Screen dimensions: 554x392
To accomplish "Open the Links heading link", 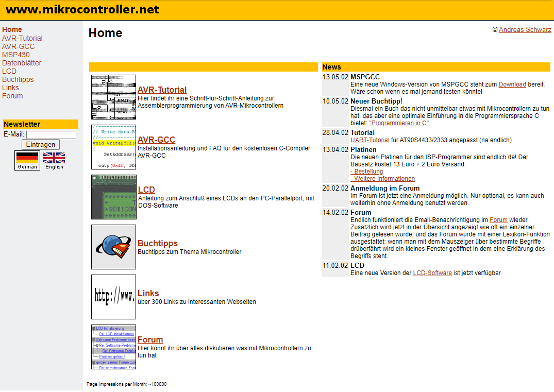I will [x=148, y=293].
